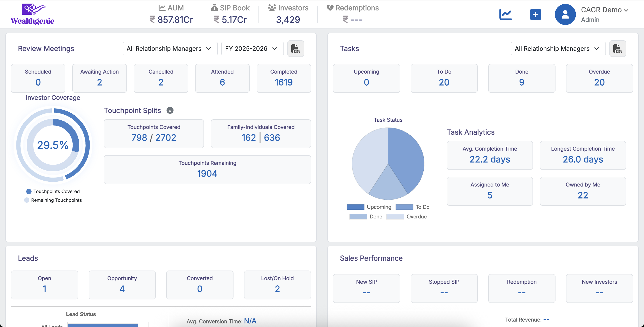Click Touchpoint Splits info icon
The width and height of the screenshot is (644, 327).
[170, 110]
